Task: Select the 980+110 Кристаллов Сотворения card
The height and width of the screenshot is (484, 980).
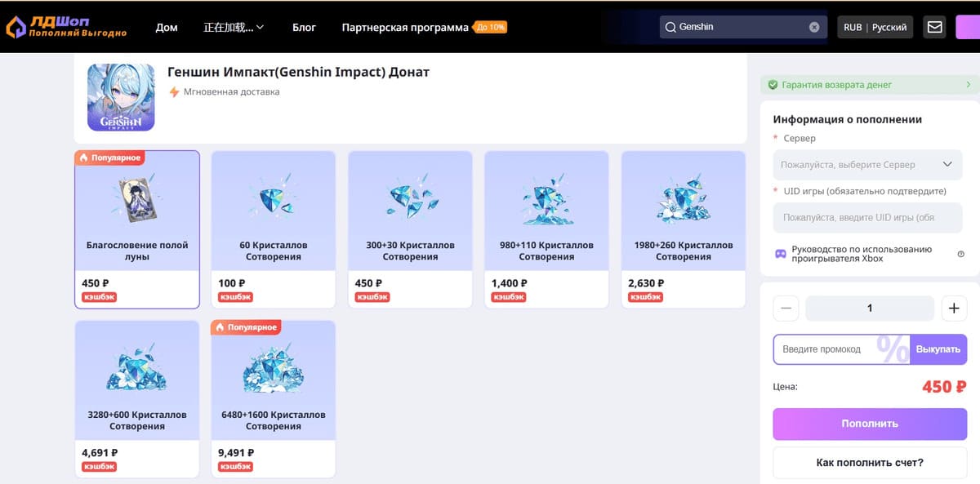Action: [546, 229]
